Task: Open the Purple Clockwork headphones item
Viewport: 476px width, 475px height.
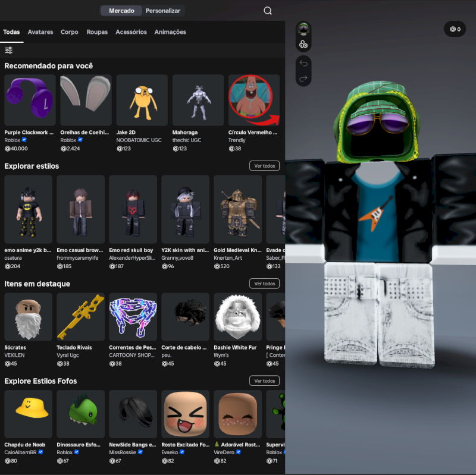Action: pyautogui.click(x=29, y=100)
